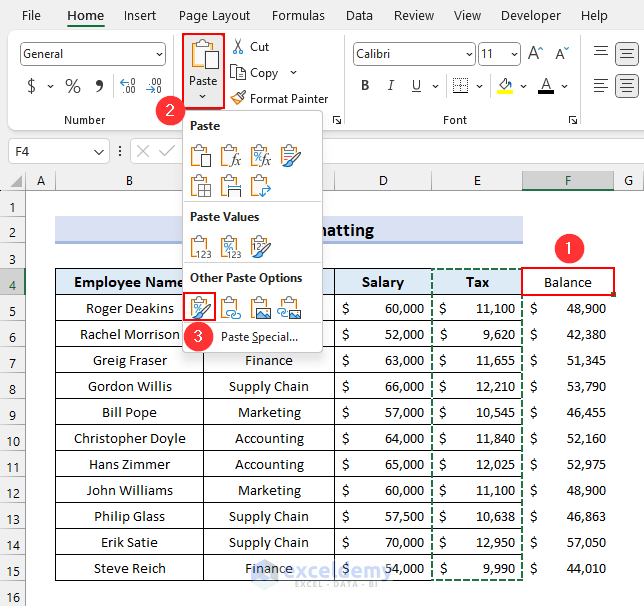Open the Formulas ribbon tab

(298, 16)
